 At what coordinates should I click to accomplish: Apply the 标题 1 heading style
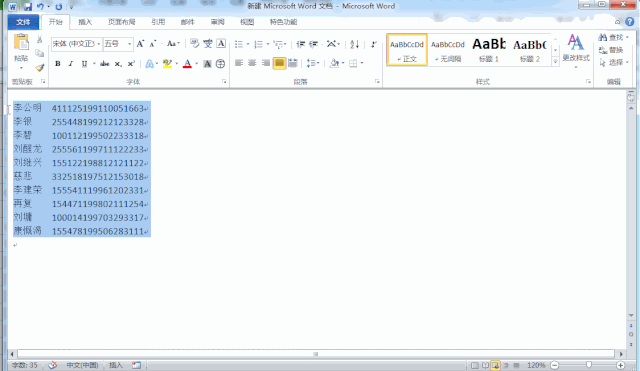tap(489, 50)
